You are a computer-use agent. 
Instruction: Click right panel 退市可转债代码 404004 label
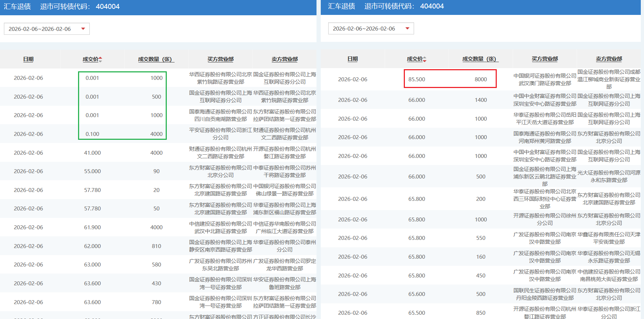click(x=404, y=6)
